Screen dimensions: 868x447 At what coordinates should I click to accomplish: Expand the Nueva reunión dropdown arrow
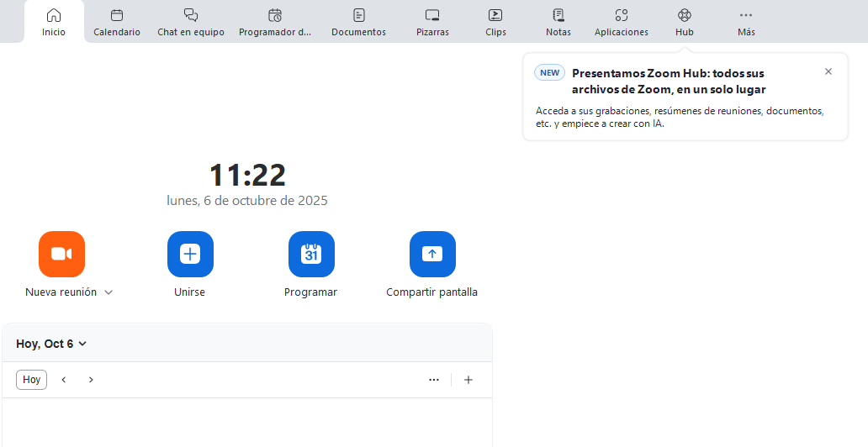pyautogui.click(x=108, y=292)
